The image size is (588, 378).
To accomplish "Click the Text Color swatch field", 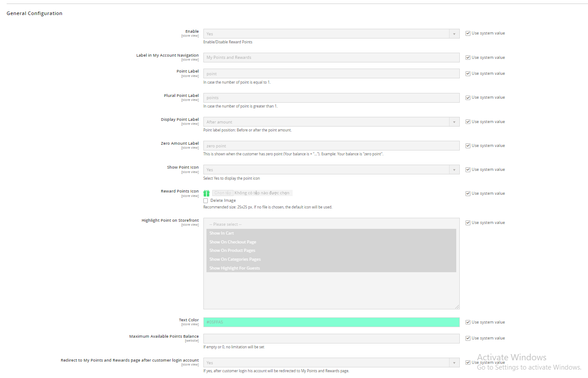I will tap(331, 322).
